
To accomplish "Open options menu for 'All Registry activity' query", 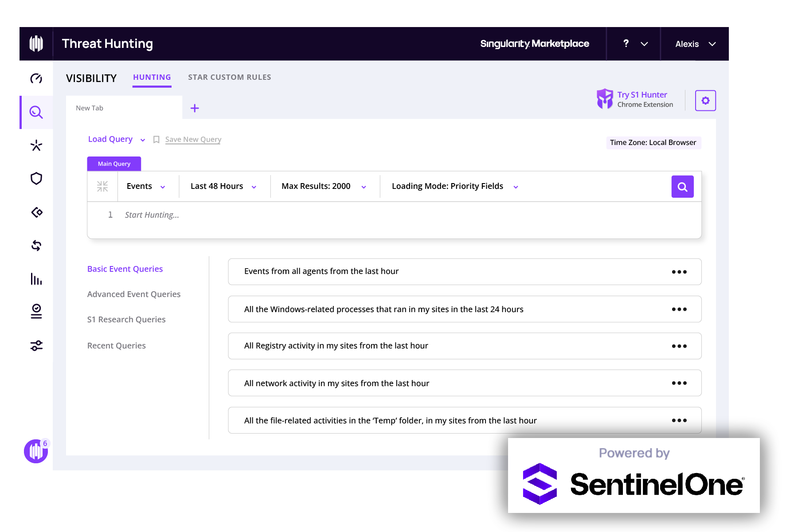I will [679, 346].
